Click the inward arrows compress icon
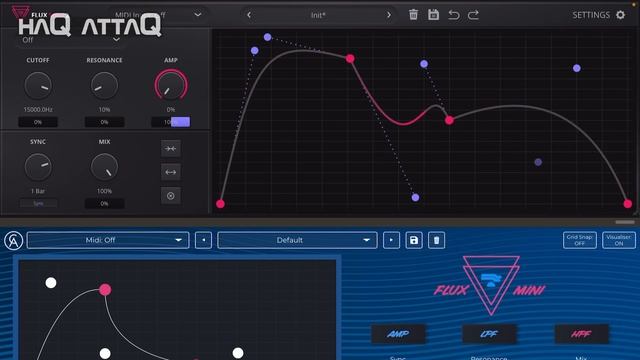 point(171,149)
